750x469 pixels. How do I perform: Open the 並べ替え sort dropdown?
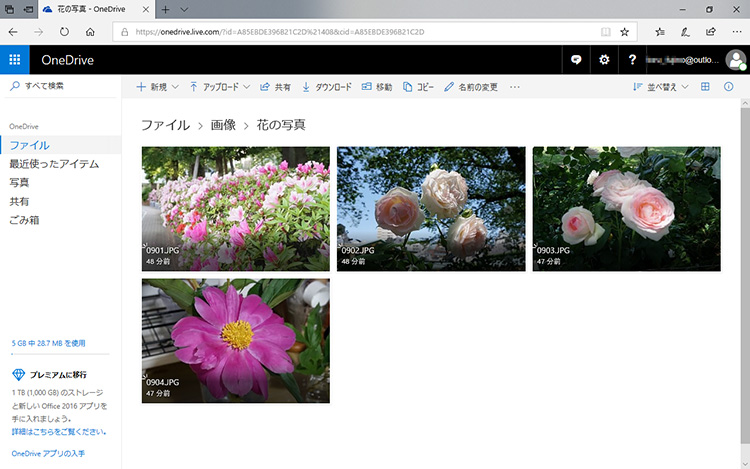[661, 87]
